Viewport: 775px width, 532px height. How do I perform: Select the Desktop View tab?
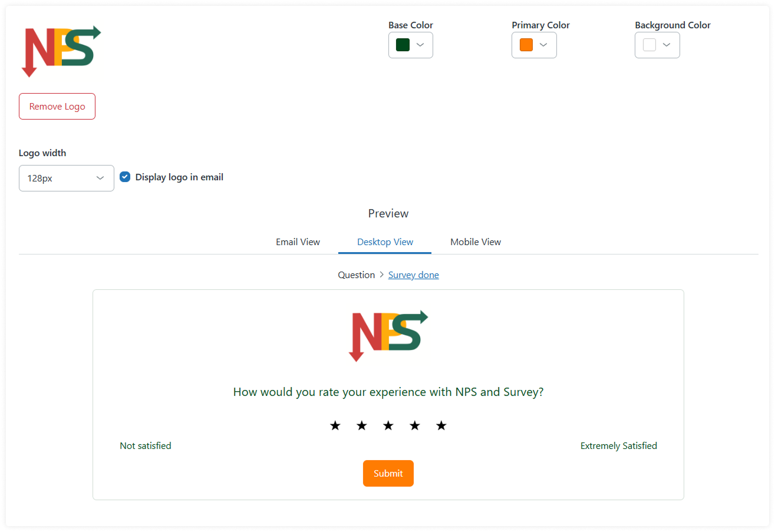click(384, 242)
